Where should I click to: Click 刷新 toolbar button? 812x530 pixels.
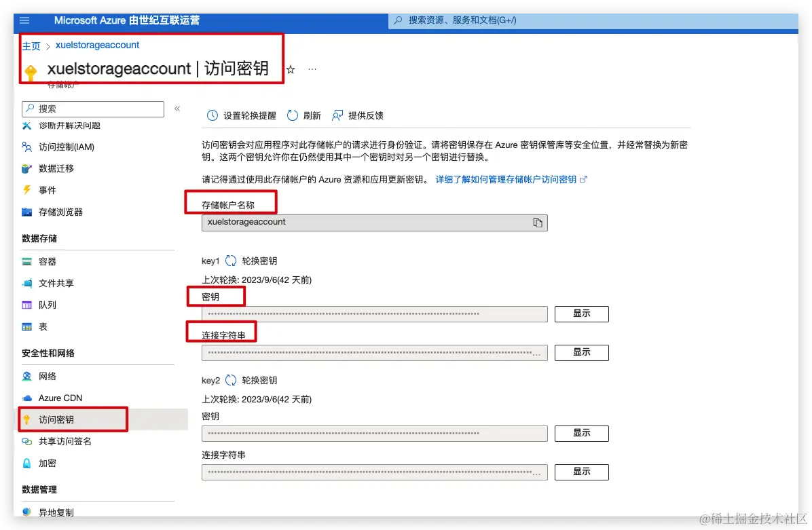point(304,115)
